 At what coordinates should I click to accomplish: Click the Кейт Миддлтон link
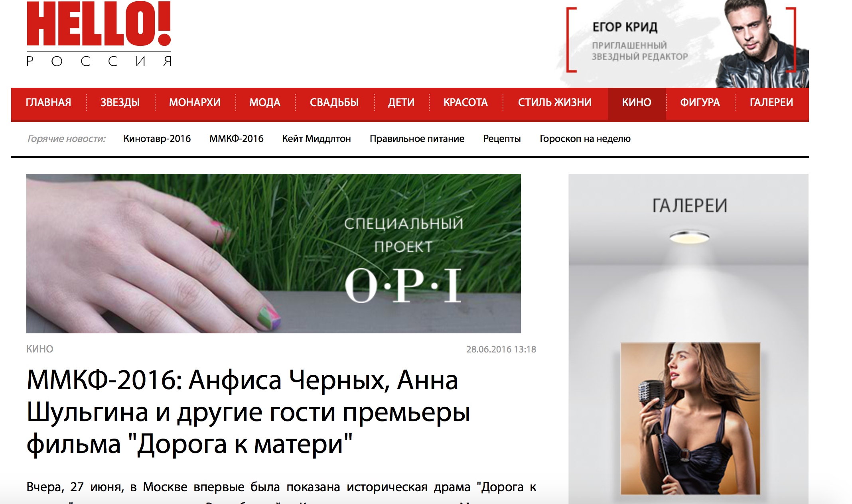point(317,139)
